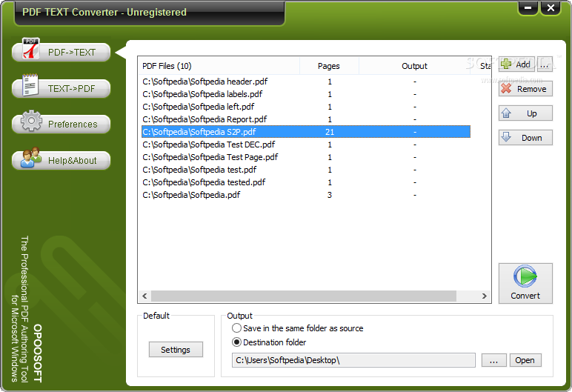Open the default Settings

[176, 350]
